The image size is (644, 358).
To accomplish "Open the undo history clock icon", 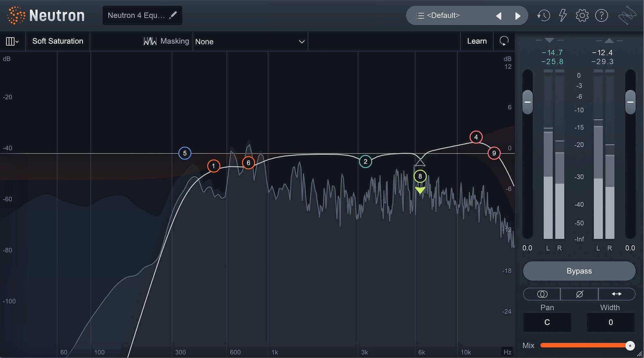I will [543, 15].
